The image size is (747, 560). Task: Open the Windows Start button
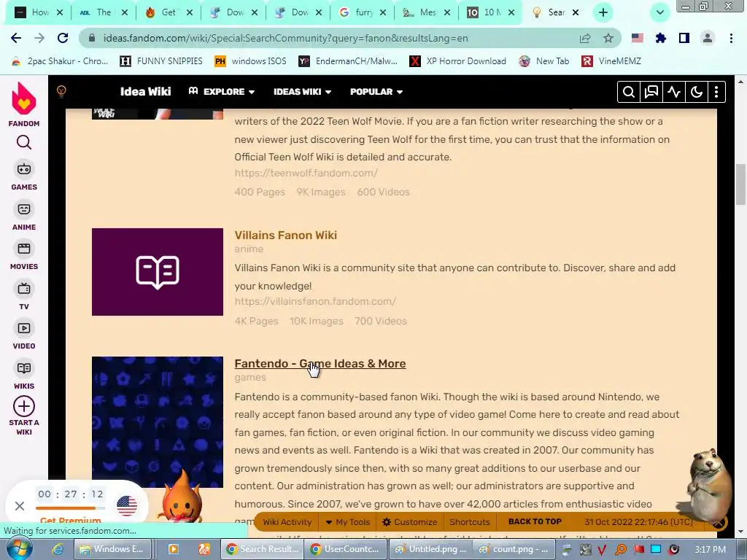click(x=18, y=549)
